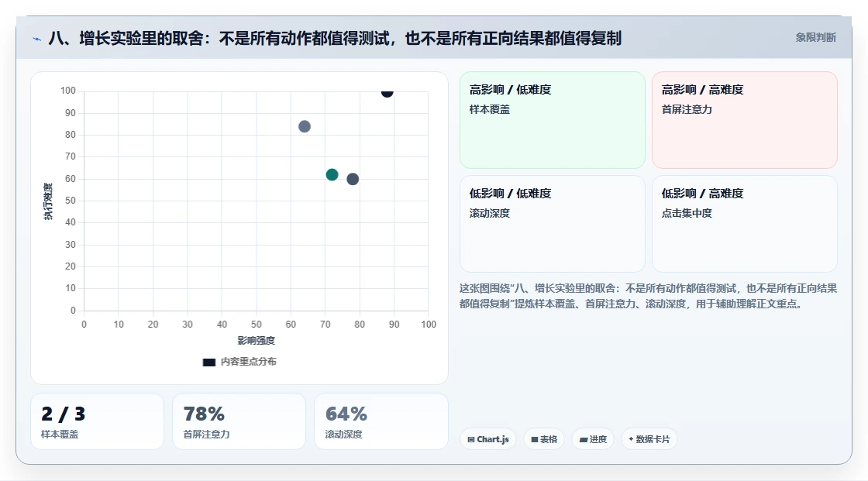
Task: Click the 2 / 3 样本覆盖 stat card
Action: [98, 422]
